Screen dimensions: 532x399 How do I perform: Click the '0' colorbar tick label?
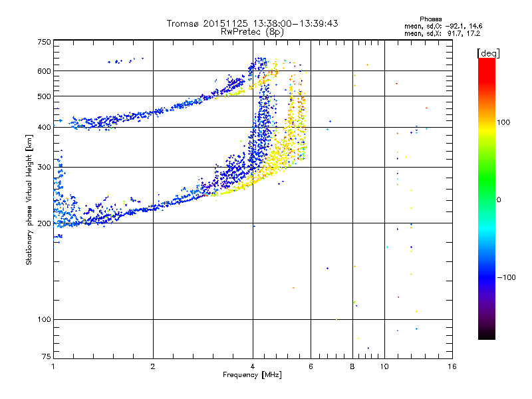[499, 200]
